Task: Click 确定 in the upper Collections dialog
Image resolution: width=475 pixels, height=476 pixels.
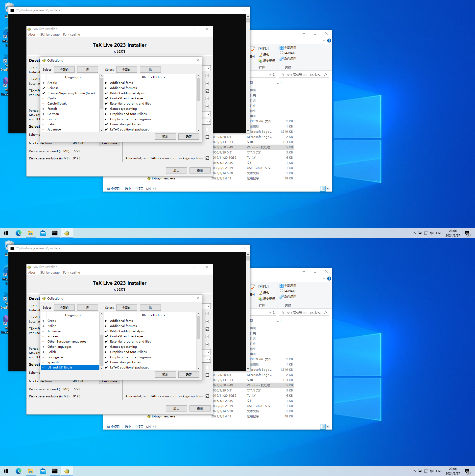Action: click(189, 137)
